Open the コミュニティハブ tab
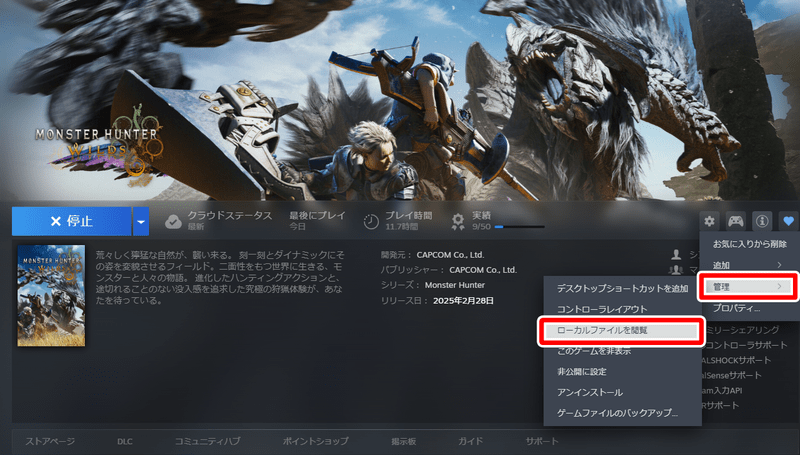This screenshot has height=455, width=800. pos(207,441)
